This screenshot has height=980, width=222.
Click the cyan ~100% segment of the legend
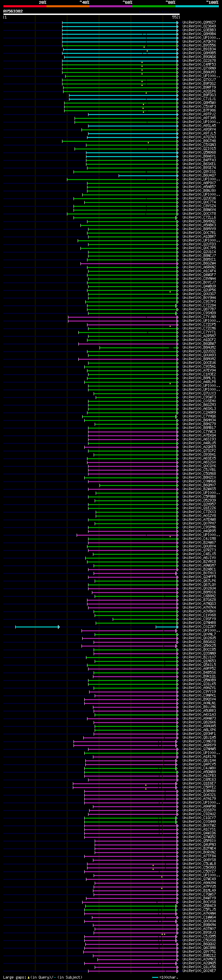tap(197, 6)
